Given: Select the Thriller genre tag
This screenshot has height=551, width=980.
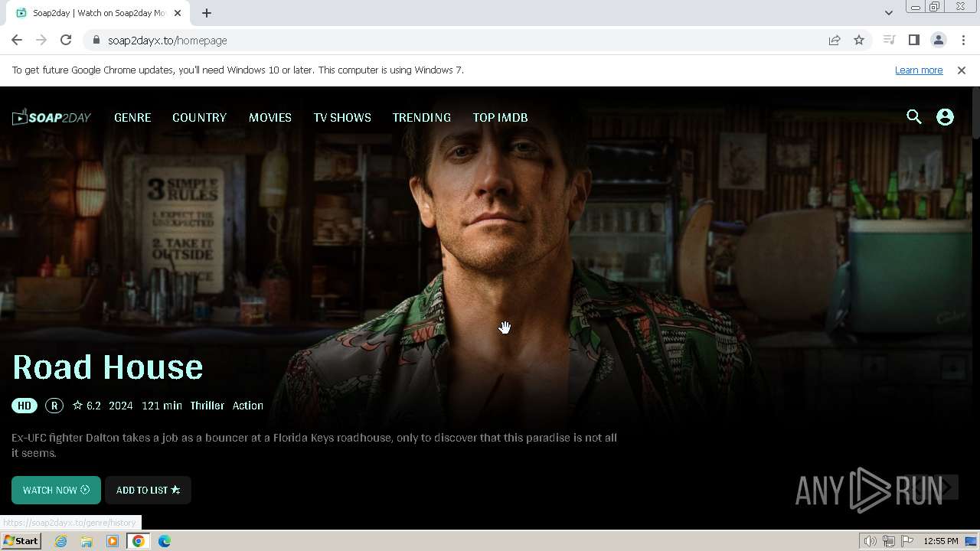Looking at the screenshot, I should [x=207, y=406].
